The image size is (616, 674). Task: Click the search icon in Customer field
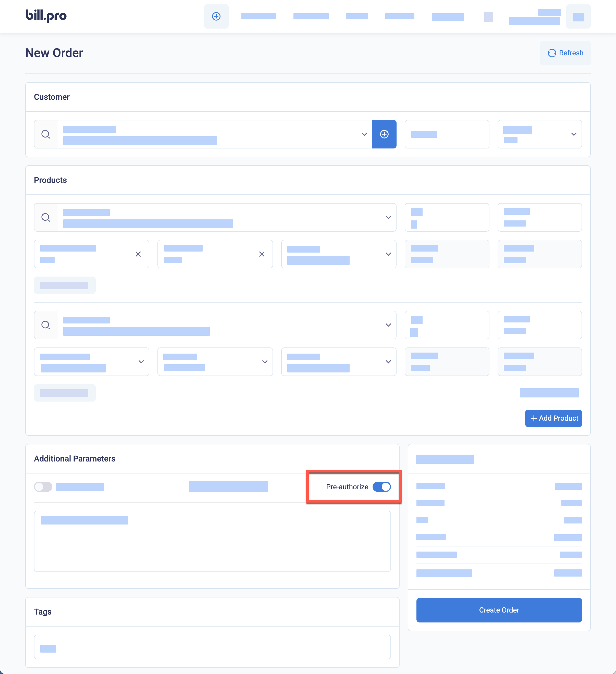pyautogui.click(x=45, y=134)
